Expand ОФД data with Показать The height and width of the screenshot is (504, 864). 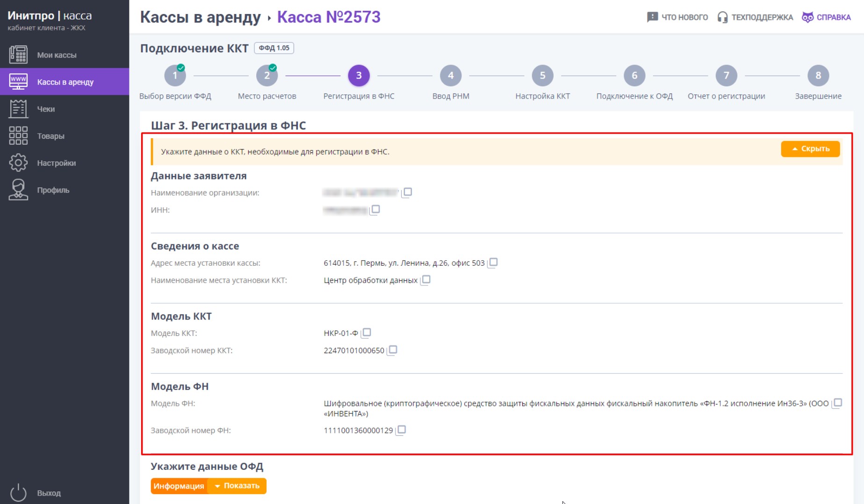click(x=237, y=486)
